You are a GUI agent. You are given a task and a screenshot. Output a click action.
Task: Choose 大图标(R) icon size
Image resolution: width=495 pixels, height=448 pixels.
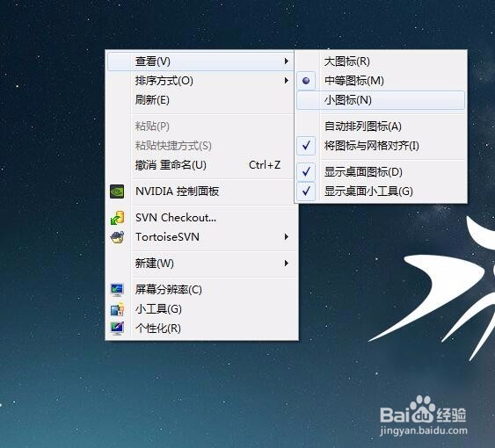click(381, 61)
